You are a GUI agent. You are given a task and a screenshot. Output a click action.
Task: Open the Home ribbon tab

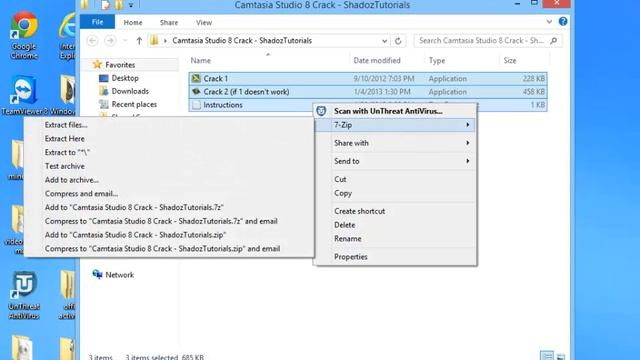point(133,22)
